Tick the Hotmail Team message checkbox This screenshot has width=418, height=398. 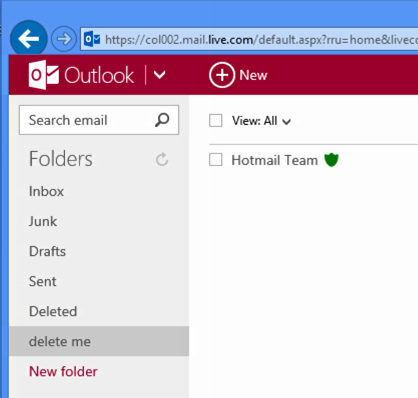pos(216,160)
